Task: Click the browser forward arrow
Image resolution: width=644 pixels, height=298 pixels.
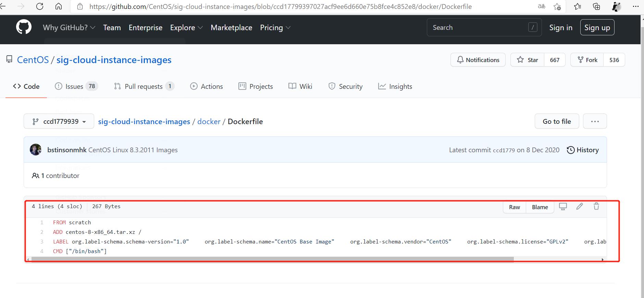Action: [21, 6]
